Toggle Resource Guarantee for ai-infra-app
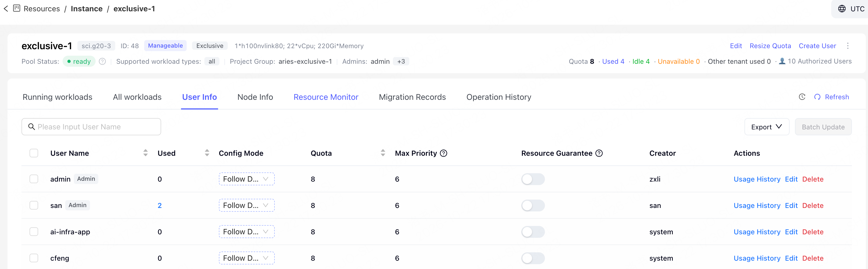Viewport: 868px width, 269px height. click(533, 232)
